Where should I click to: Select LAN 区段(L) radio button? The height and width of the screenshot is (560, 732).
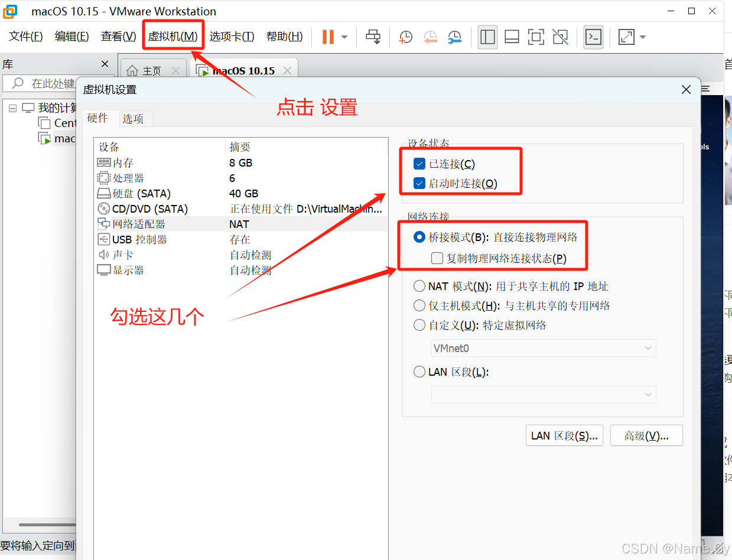point(419,372)
